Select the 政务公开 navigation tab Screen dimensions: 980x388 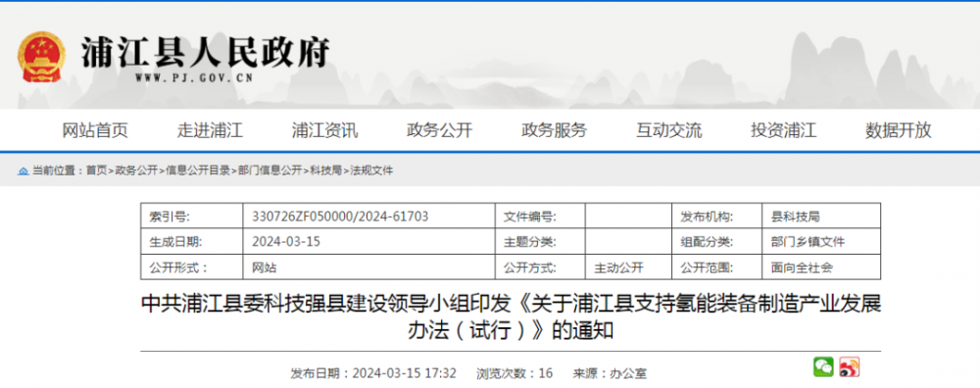tap(440, 130)
